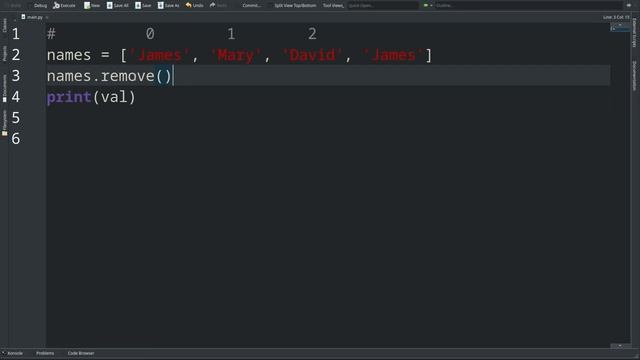Close the main.py tab

coord(47,17)
